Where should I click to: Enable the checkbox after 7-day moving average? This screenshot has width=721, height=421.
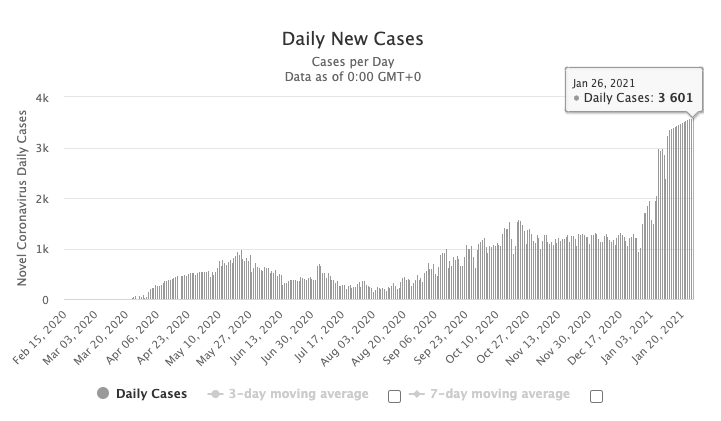[597, 395]
